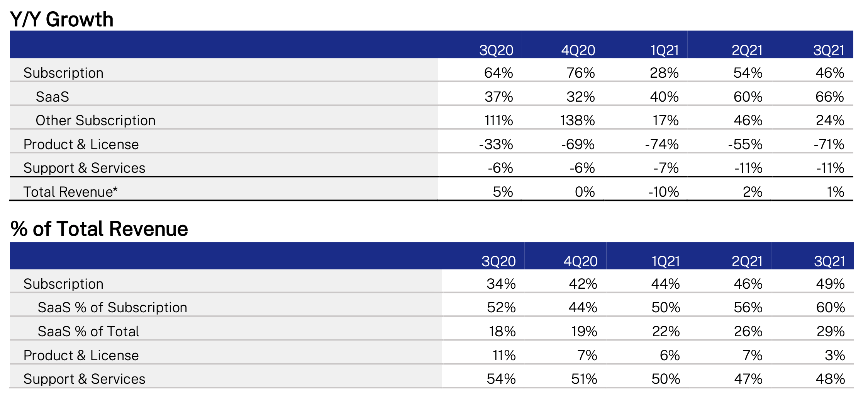868x395 pixels.
Task: Click the % of Total Revenue heading
Action: (x=99, y=229)
